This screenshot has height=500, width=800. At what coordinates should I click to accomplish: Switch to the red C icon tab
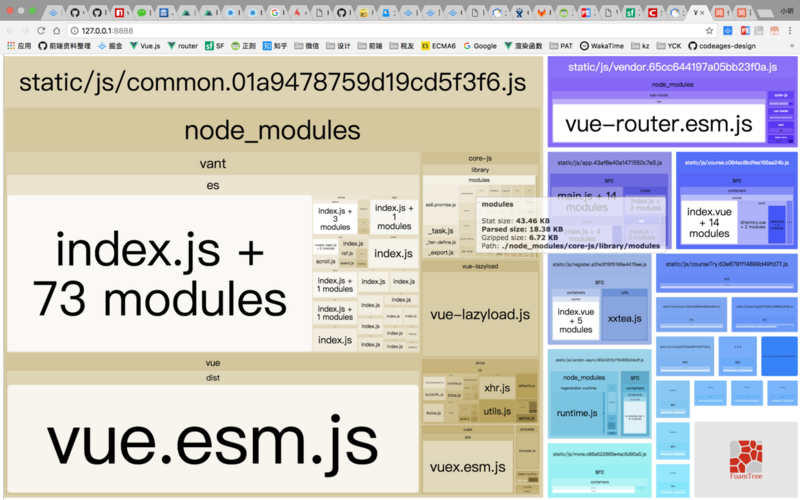653,13
